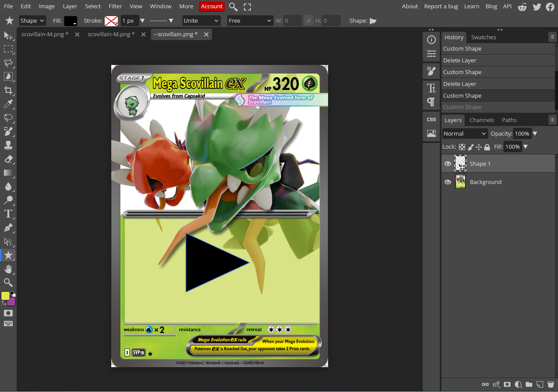
Task: Create new folder in Layers panel
Action: 529,385
